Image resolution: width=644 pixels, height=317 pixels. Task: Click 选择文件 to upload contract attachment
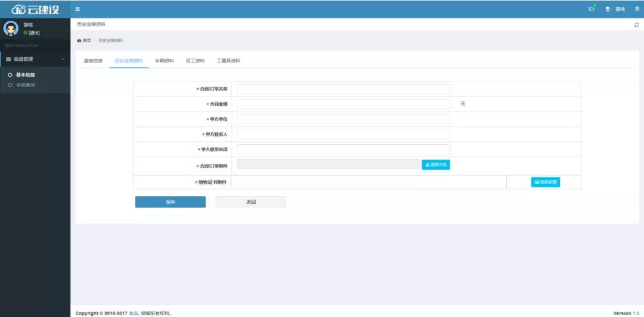pyautogui.click(x=436, y=164)
